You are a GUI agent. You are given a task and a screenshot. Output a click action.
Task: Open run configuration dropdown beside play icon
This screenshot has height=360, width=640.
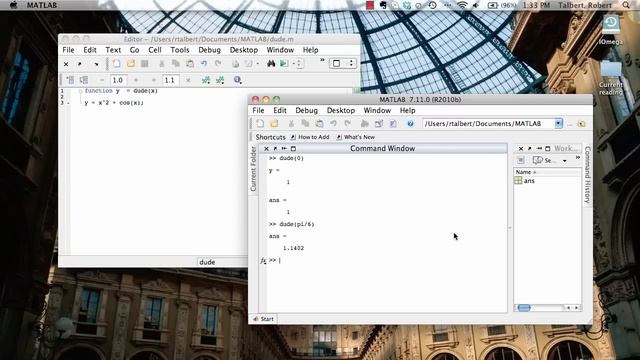coord(293,64)
